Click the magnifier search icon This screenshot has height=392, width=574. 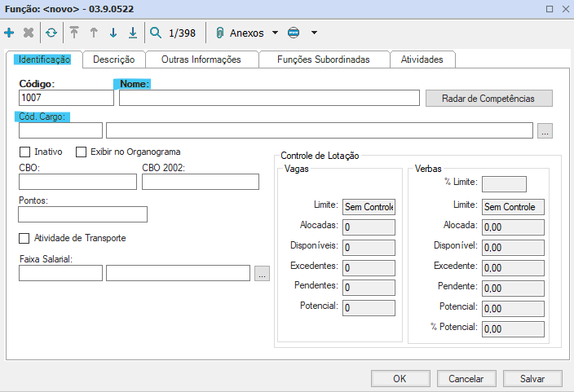click(x=156, y=33)
